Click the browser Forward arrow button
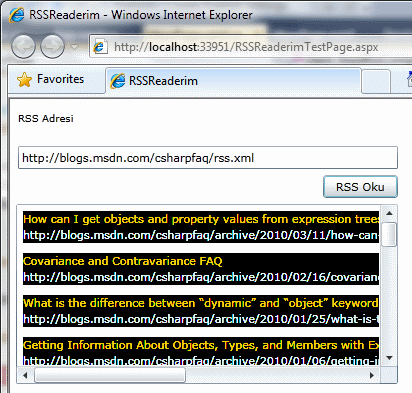This screenshot has width=412, height=393. coord(52,47)
